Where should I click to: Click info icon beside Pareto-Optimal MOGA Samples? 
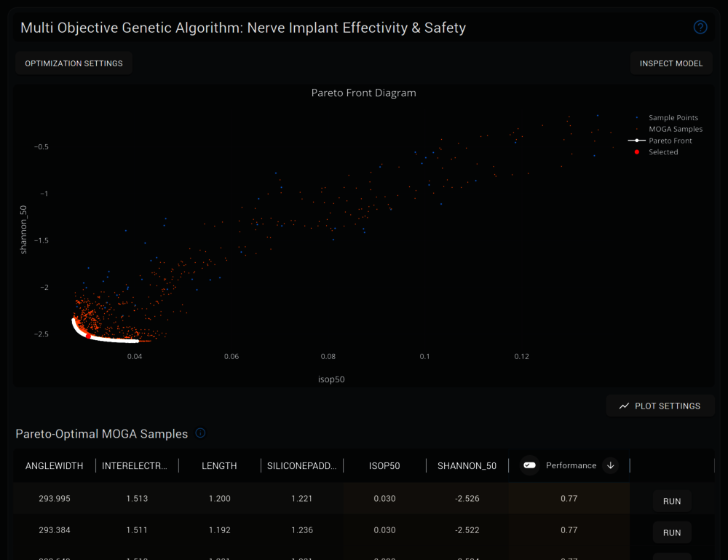[x=200, y=433]
